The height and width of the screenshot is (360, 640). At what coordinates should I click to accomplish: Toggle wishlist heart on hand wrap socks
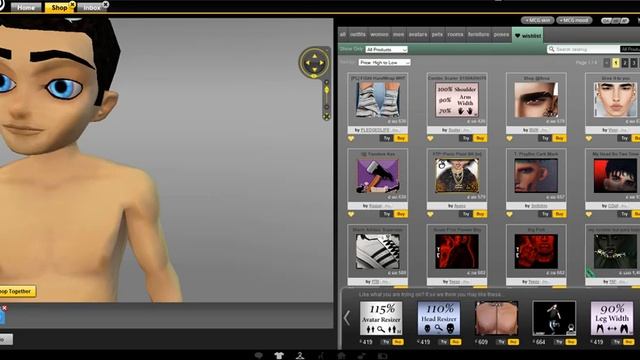(351, 138)
